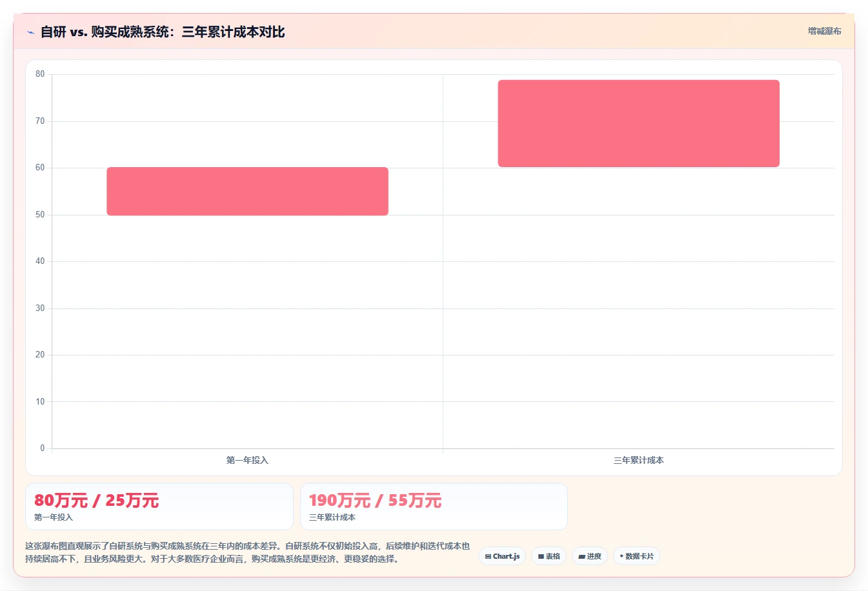Click the 三年累计成本 waterfall bar
This screenshot has width=868, height=591.
[638, 123]
